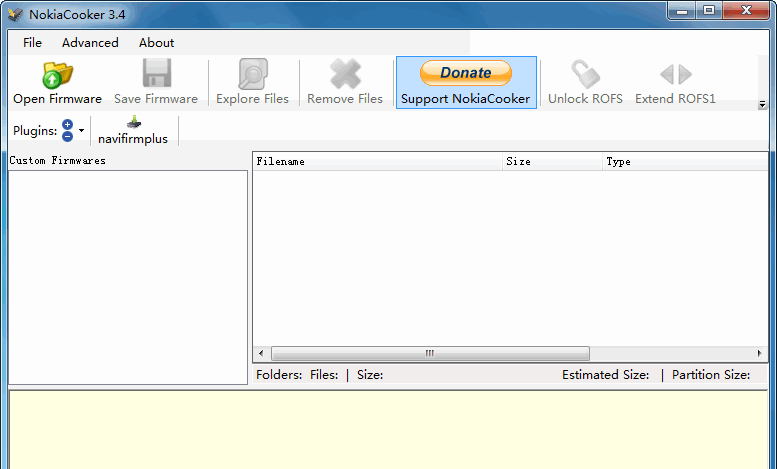
Task: Sort by the Type column header
Action: coord(685,162)
